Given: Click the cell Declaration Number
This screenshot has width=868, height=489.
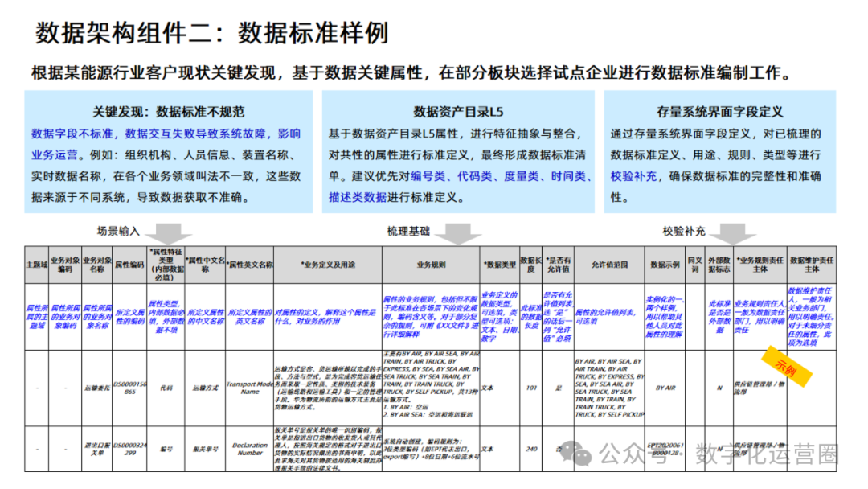Looking at the screenshot, I should [x=250, y=449].
